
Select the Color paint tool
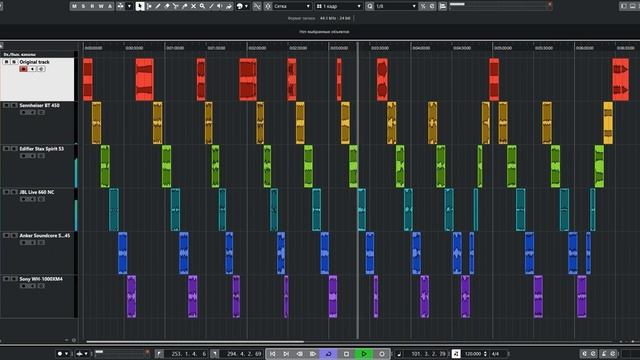(x=229, y=6)
